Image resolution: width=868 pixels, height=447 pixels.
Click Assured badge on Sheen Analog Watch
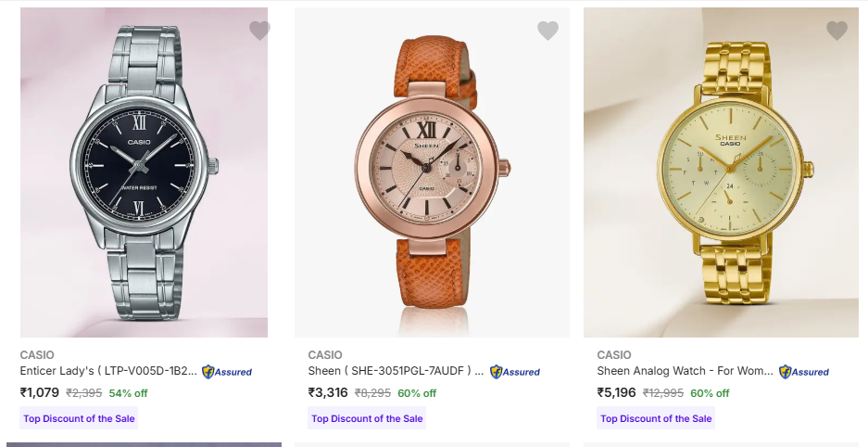pyautogui.click(x=804, y=372)
